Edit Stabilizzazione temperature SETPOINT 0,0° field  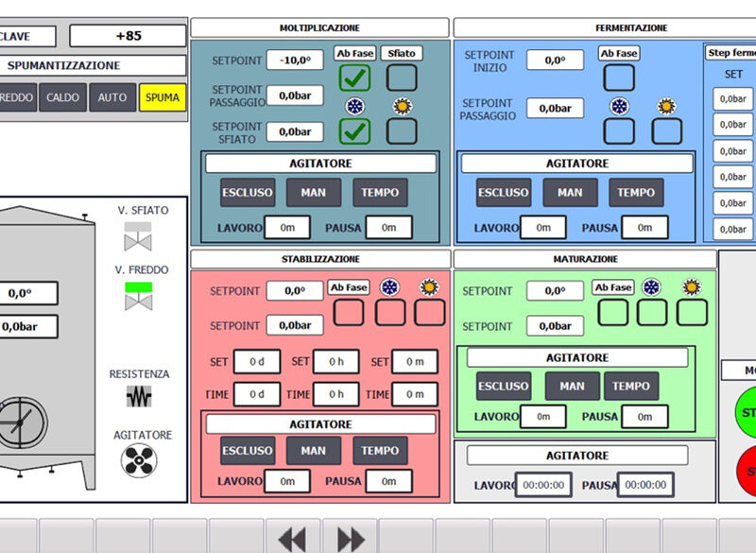tap(295, 291)
